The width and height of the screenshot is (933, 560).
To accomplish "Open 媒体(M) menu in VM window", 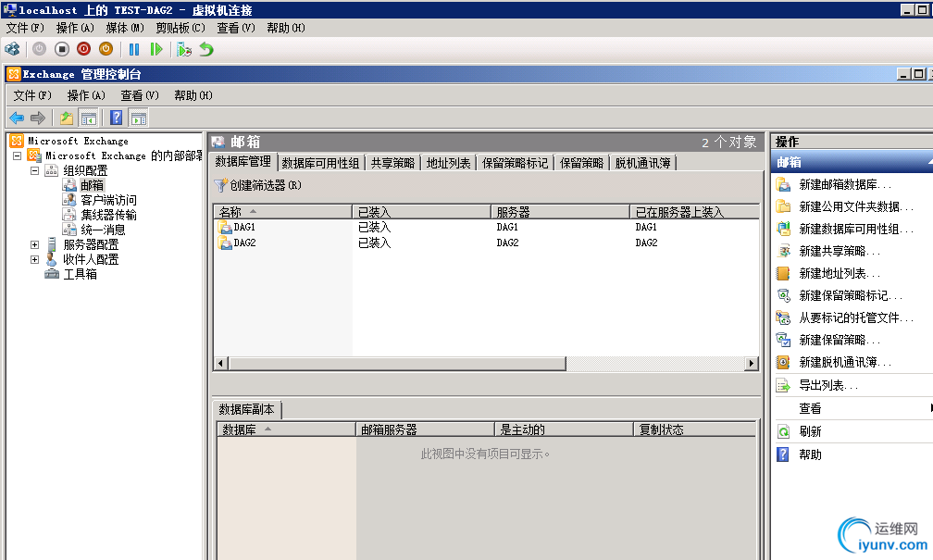I will tap(125, 28).
